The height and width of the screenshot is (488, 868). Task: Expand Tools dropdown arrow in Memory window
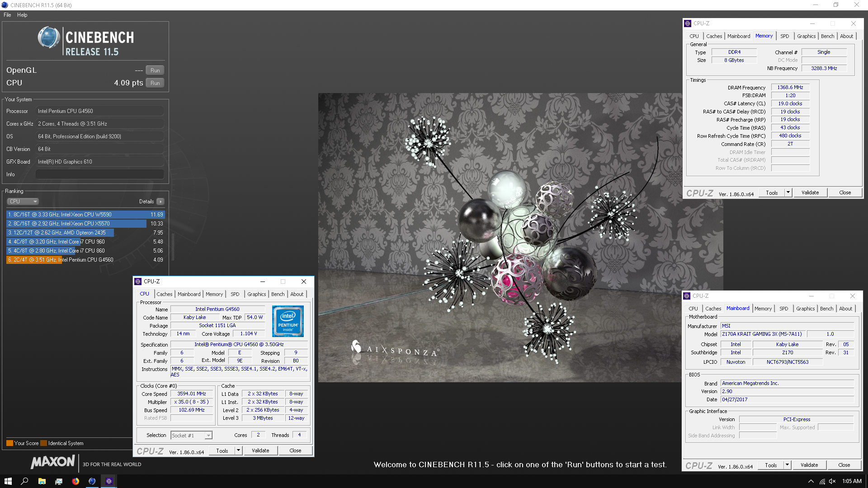coord(788,192)
